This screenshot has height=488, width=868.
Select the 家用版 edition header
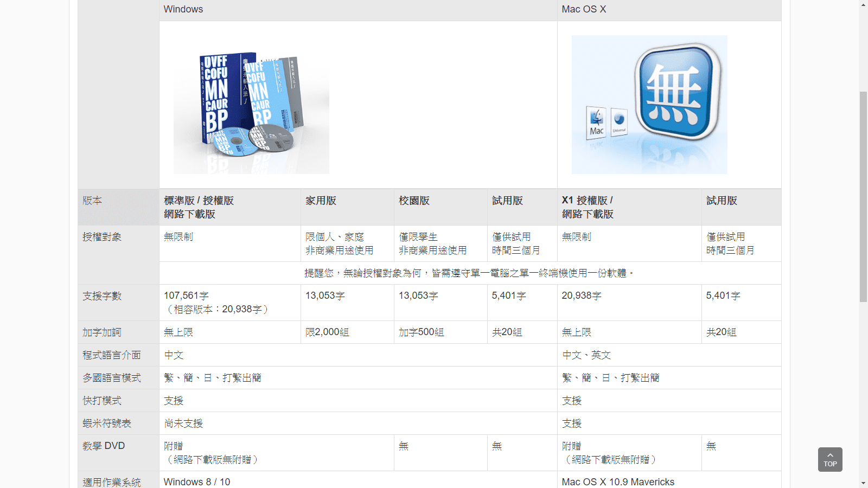(x=321, y=201)
